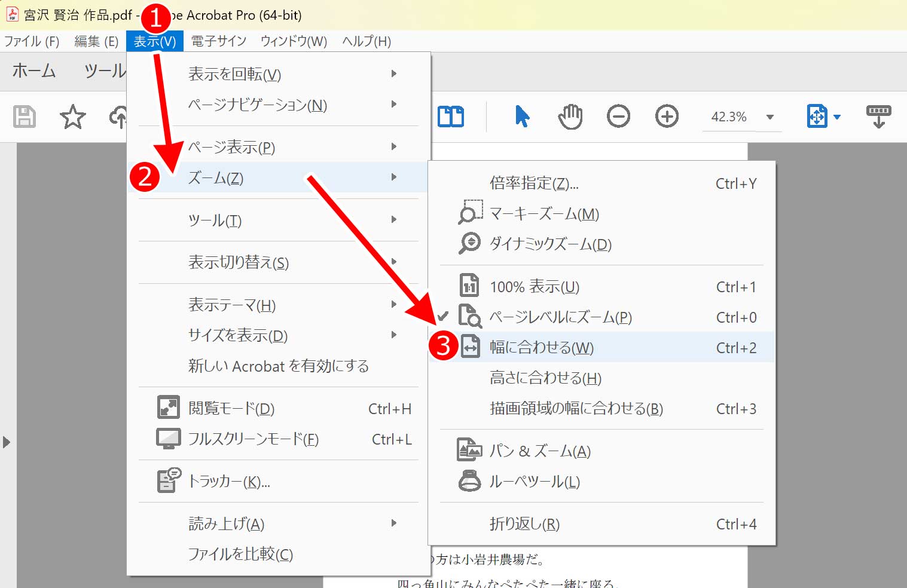907x588 pixels.
Task: Click the 42.3% zoom value field
Action: [729, 117]
